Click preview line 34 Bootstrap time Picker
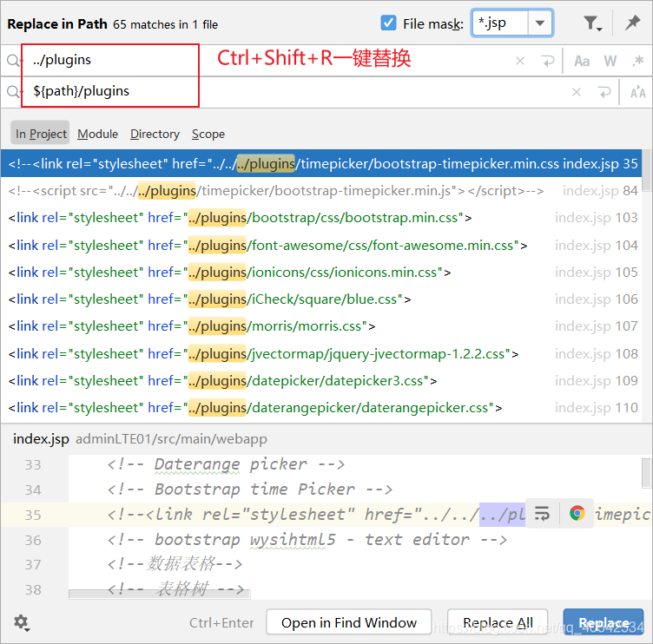Screen dimensions: 653x644 [x=250, y=490]
